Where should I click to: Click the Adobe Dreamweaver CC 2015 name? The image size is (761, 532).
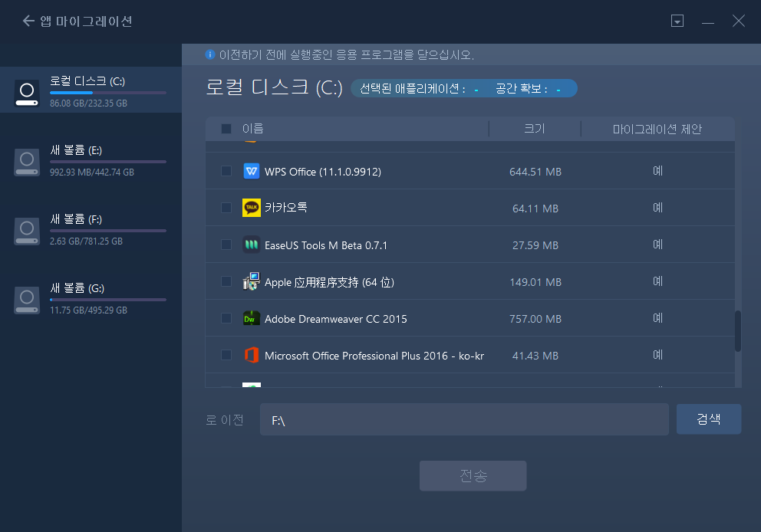click(335, 319)
